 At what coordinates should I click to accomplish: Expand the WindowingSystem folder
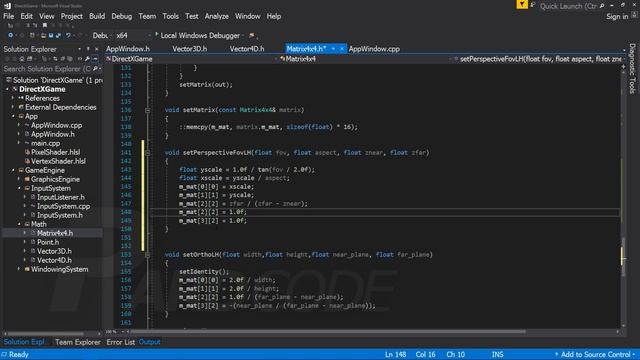pos(19,269)
